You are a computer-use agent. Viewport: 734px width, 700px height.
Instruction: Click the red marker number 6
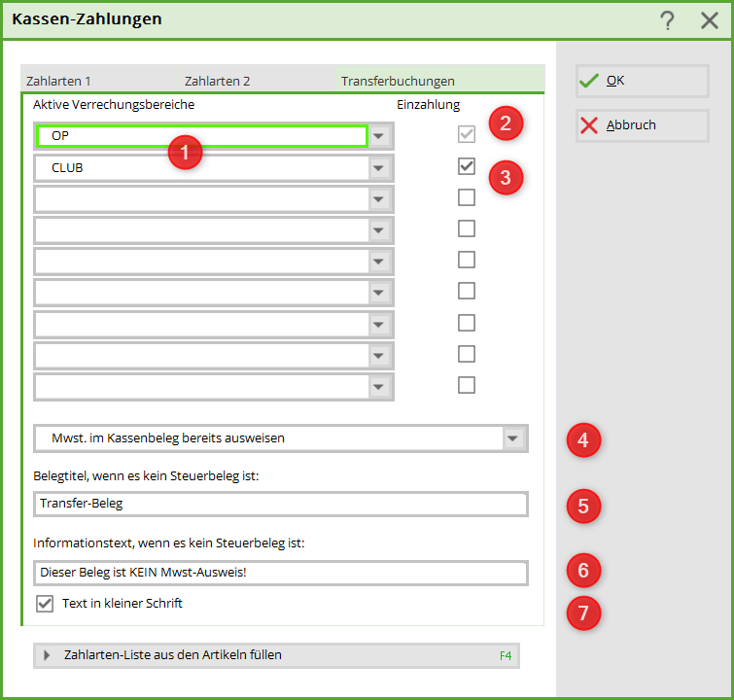(x=583, y=571)
